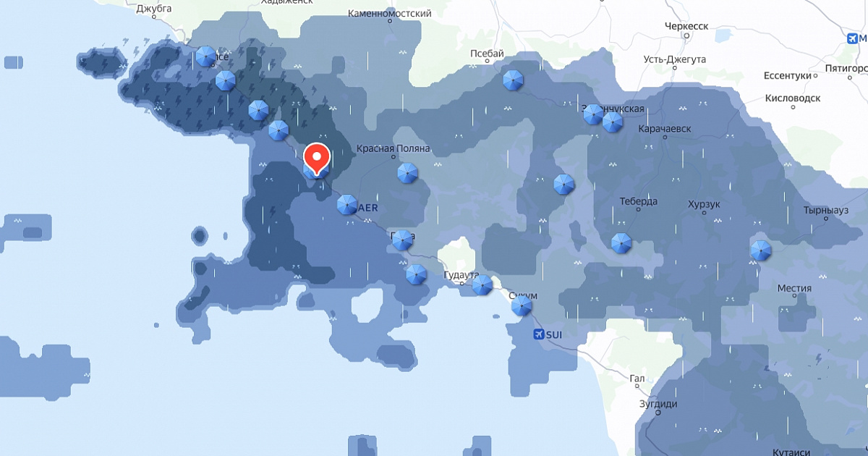Image resolution: width=868 pixels, height=456 pixels.
Task: Select the Кисловодск city label
Action: 793,98
